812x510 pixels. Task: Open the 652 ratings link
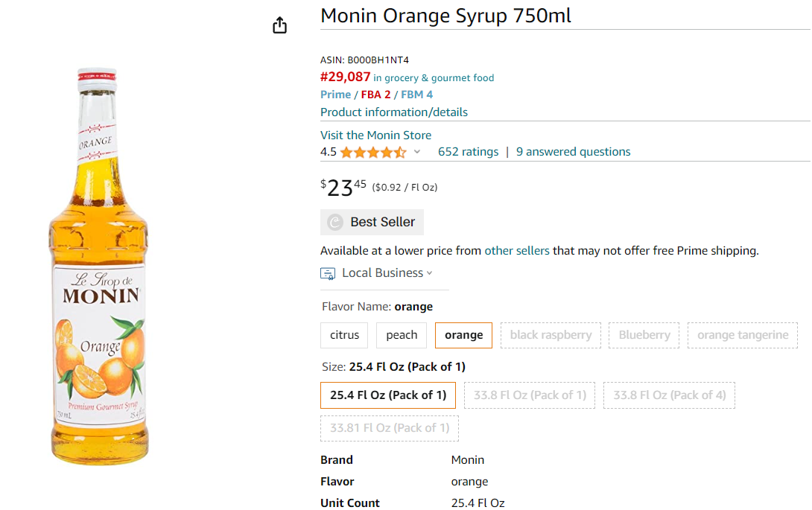tap(468, 152)
